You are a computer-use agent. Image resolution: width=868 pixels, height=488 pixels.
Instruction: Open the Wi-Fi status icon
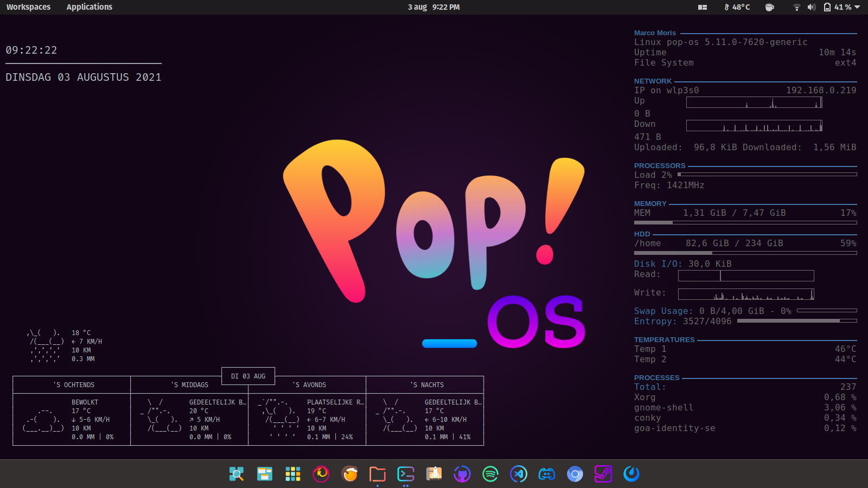click(x=796, y=7)
